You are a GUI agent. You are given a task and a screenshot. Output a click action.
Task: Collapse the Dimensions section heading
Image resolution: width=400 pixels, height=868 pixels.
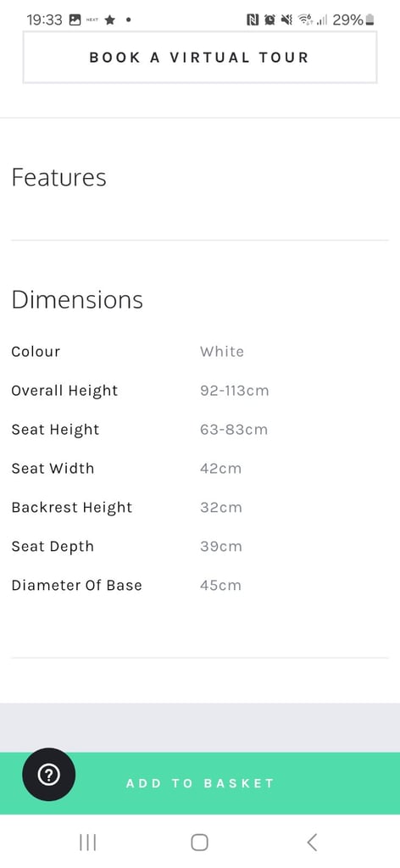coord(77,299)
